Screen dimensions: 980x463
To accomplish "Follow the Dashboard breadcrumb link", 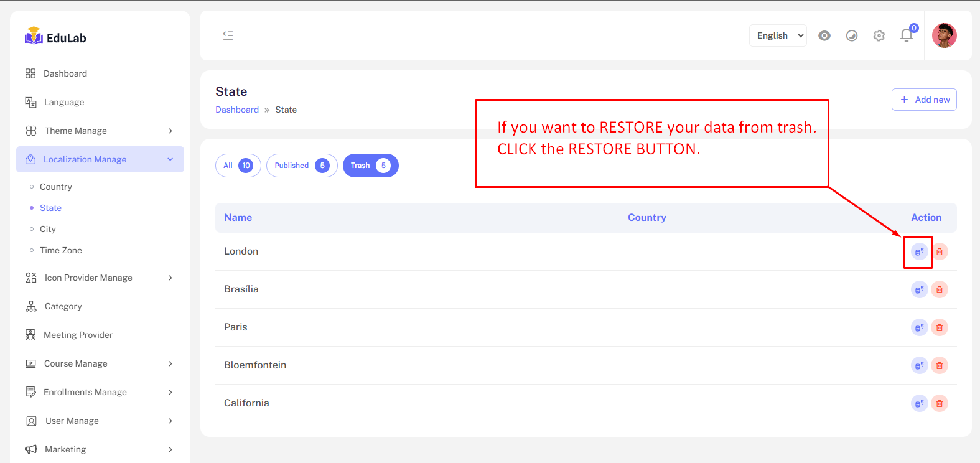I will point(237,110).
